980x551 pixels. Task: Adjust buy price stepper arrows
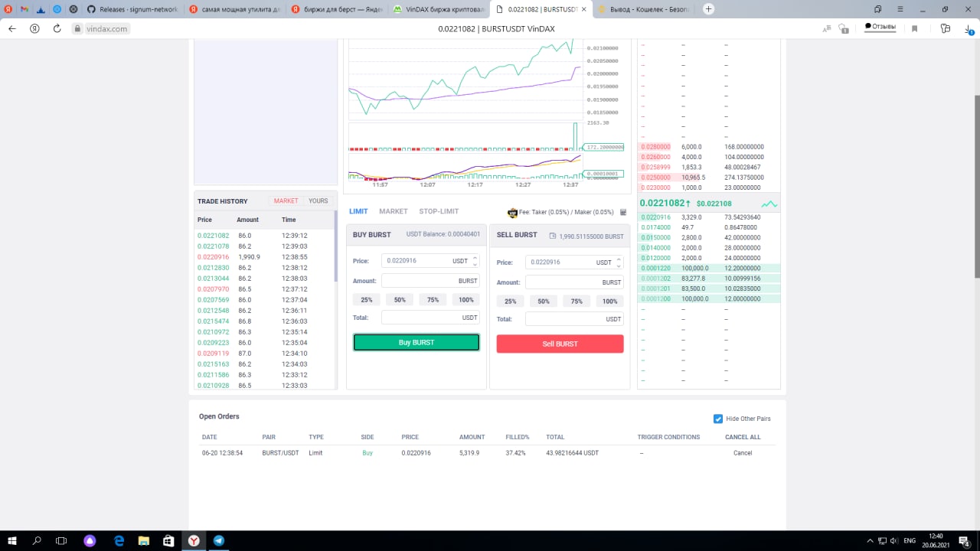click(x=475, y=261)
